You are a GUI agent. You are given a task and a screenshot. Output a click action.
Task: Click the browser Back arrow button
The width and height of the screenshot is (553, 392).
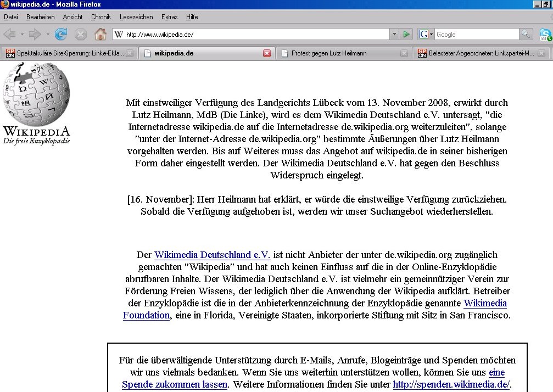point(10,35)
